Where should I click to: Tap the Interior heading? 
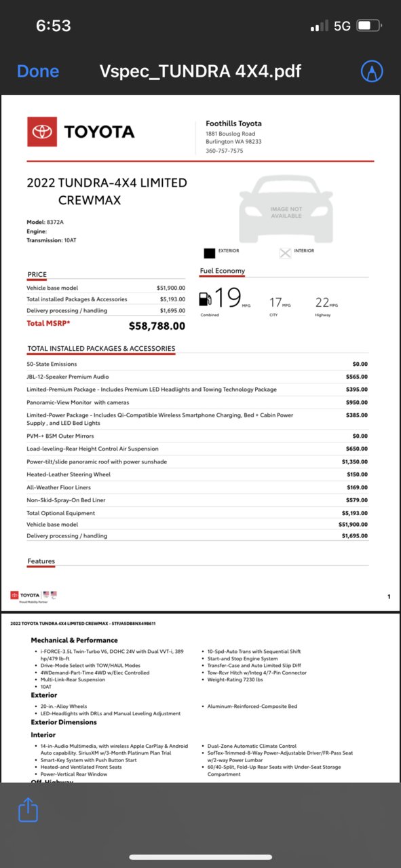tap(43, 734)
